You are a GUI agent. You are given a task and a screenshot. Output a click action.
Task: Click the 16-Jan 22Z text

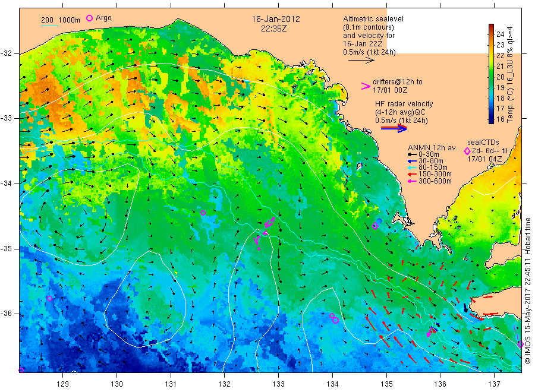point(363,44)
